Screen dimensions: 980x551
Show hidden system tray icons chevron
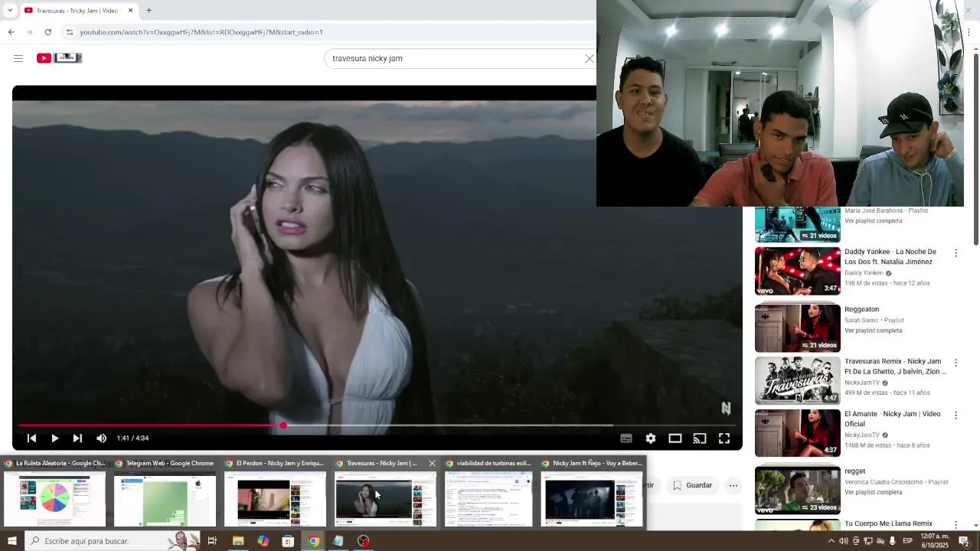pyautogui.click(x=831, y=541)
